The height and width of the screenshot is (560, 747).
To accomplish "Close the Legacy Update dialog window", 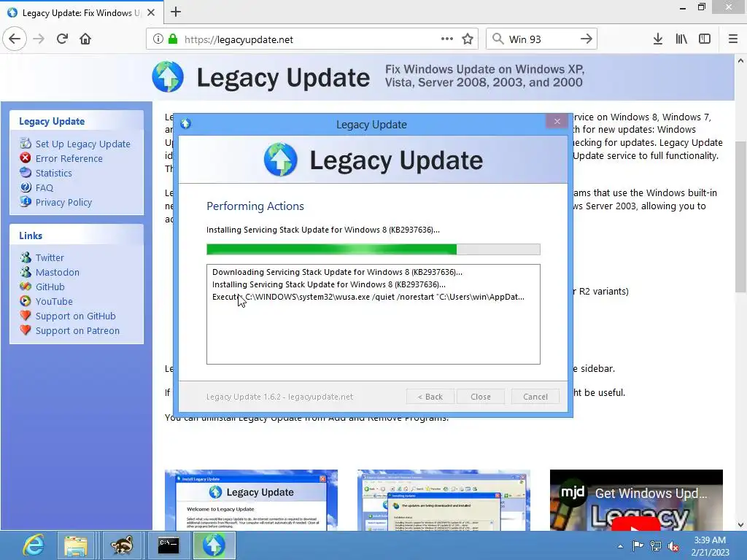I will [x=557, y=122].
